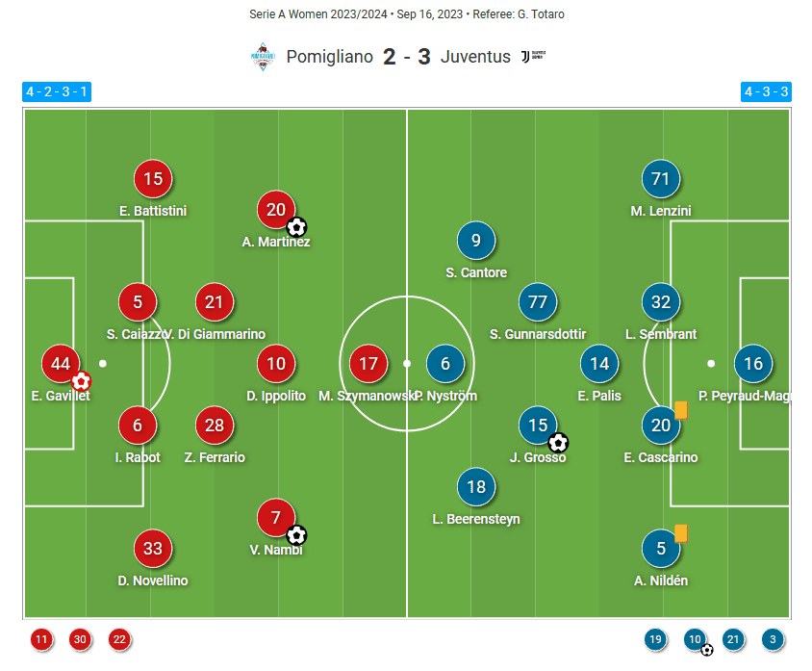
Task: Click the yellow card next to A. Nildén
Action: pyautogui.click(x=681, y=532)
